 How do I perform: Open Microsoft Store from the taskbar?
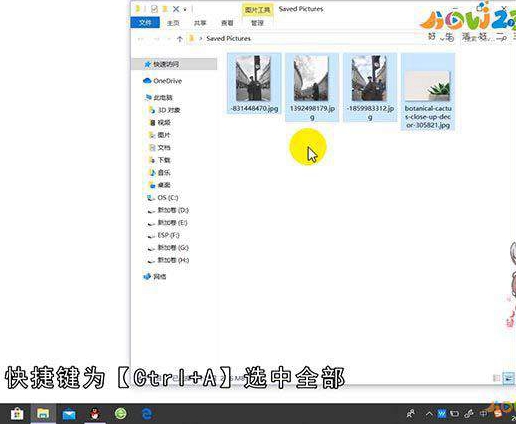pos(17,414)
